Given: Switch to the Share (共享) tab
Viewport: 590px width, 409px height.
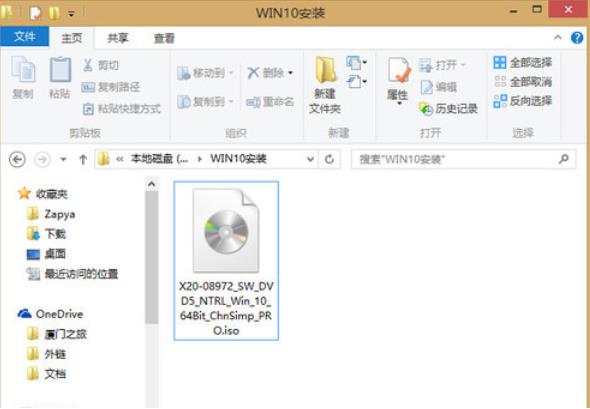Looking at the screenshot, I should coord(117,38).
